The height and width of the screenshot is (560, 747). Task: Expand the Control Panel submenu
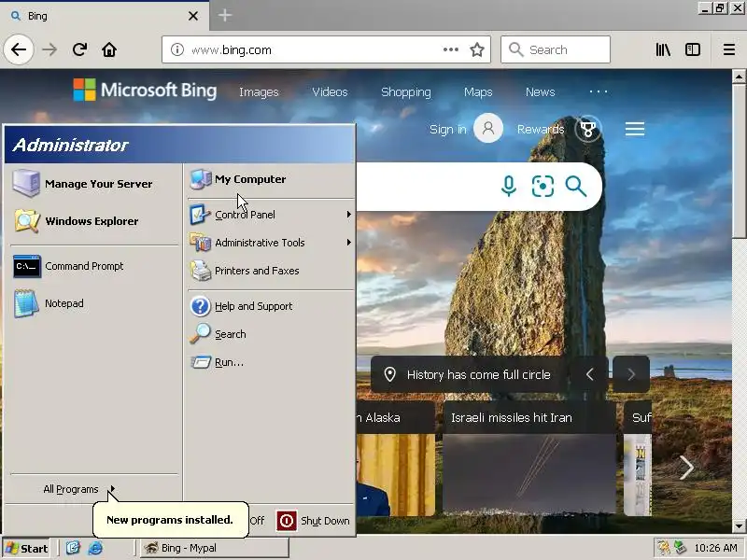coord(271,215)
